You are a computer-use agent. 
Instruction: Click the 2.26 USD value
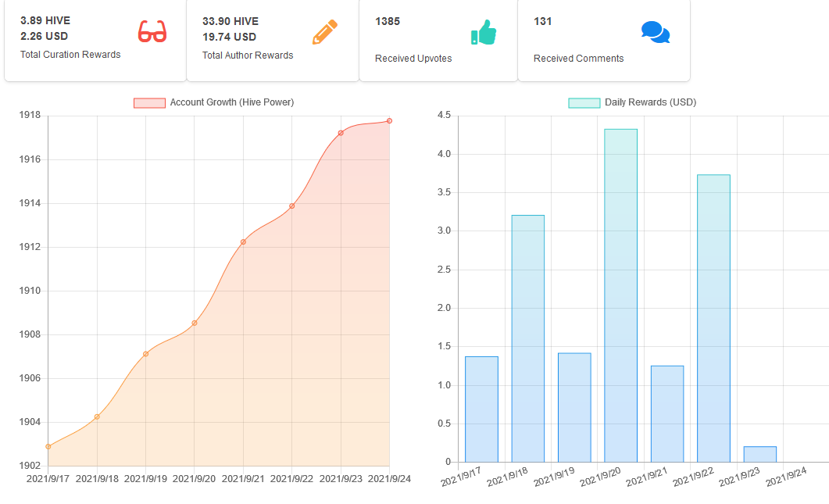pyautogui.click(x=44, y=36)
